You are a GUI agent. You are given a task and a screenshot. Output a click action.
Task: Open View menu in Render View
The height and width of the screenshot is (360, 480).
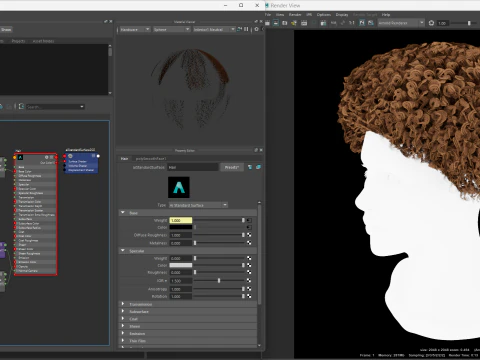tap(280, 15)
